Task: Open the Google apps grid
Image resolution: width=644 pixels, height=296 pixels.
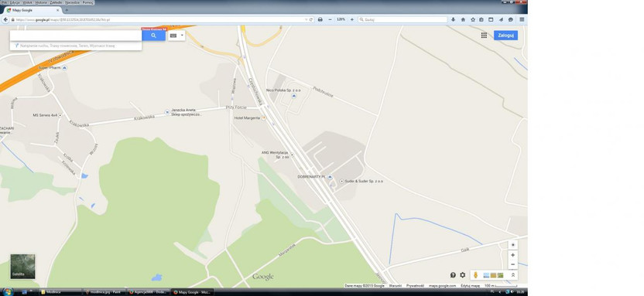Action: 484,36
